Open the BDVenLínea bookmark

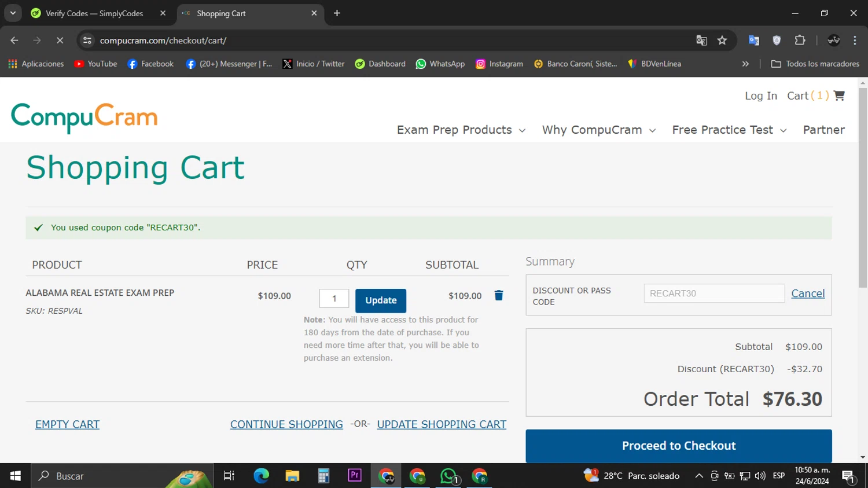click(654, 64)
